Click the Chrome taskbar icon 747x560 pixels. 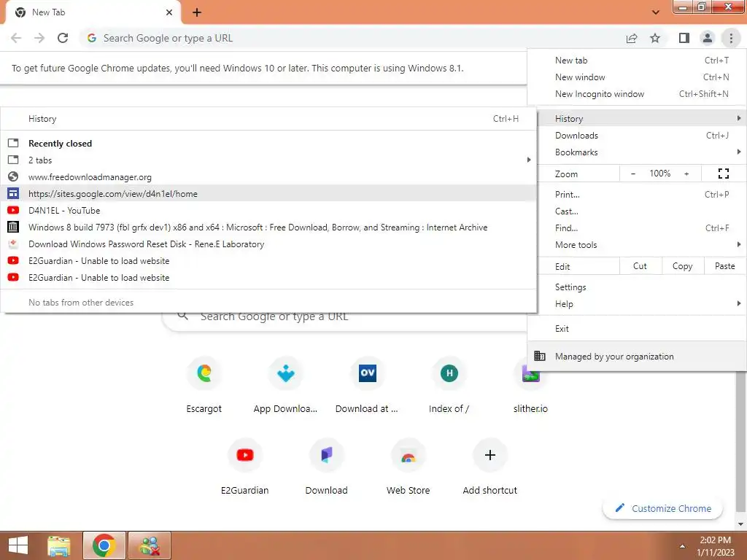104,545
